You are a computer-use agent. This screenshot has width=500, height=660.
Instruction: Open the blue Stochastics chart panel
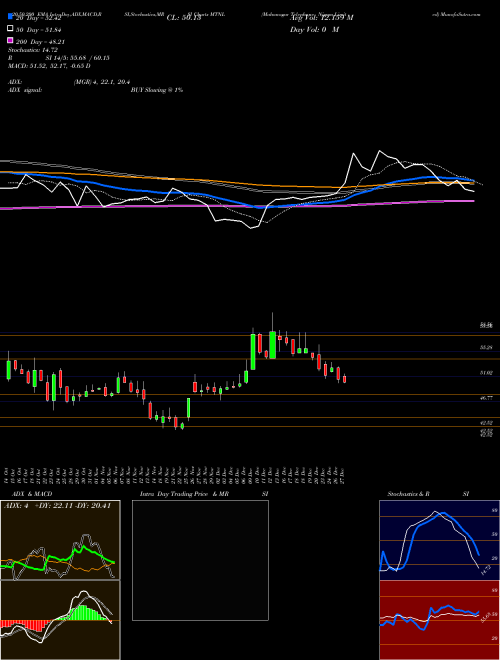point(439,540)
